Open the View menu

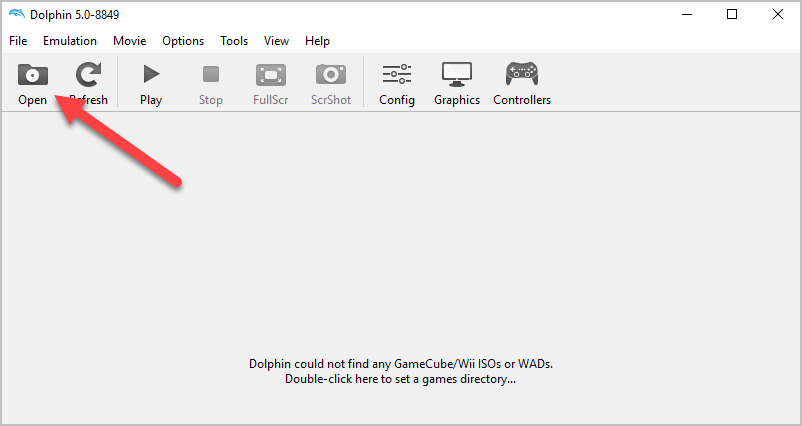(276, 41)
